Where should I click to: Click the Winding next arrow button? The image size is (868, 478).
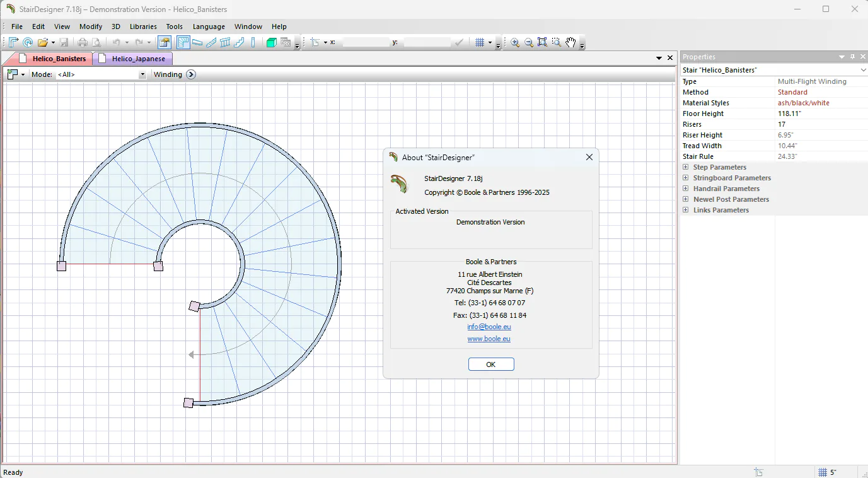click(191, 74)
